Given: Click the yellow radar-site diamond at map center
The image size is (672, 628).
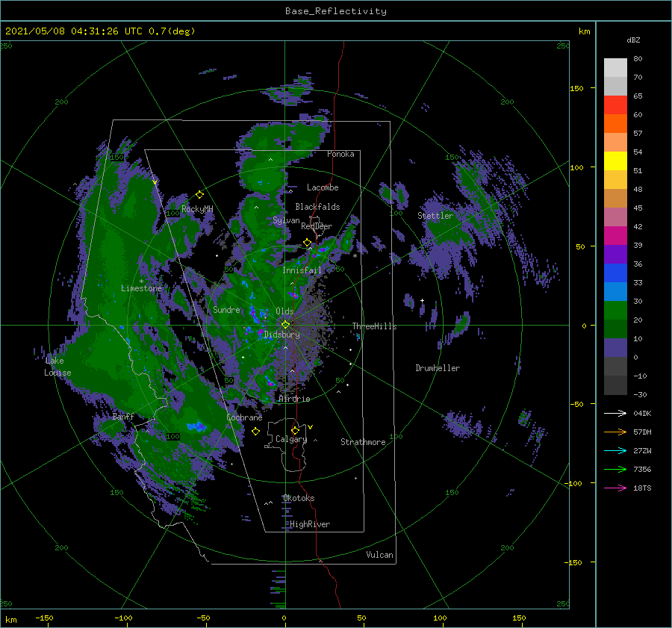Looking at the screenshot, I should click(285, 325).
